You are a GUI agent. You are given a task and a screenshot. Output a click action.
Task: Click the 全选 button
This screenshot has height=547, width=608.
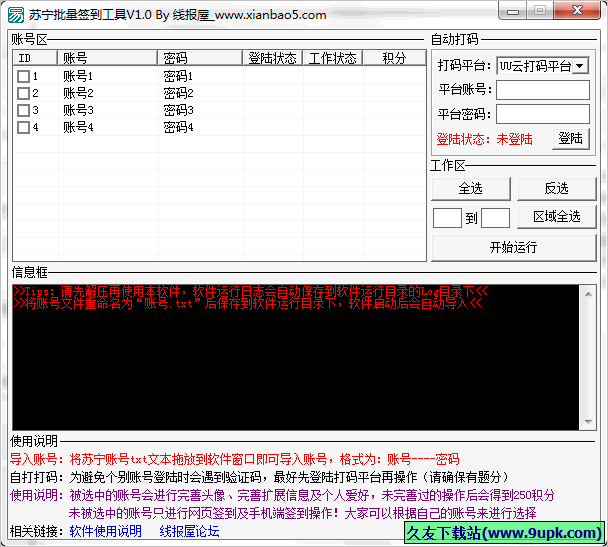471,188
